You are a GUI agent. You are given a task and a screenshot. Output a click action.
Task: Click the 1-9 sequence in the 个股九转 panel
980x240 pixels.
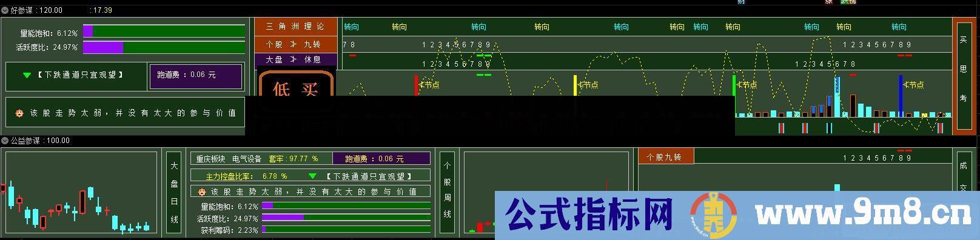(877, 158)
